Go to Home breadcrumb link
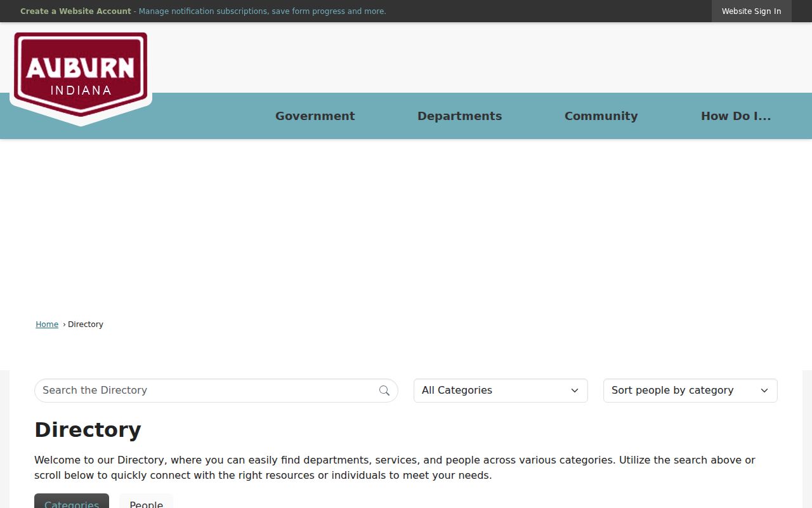 click(47, 324)
